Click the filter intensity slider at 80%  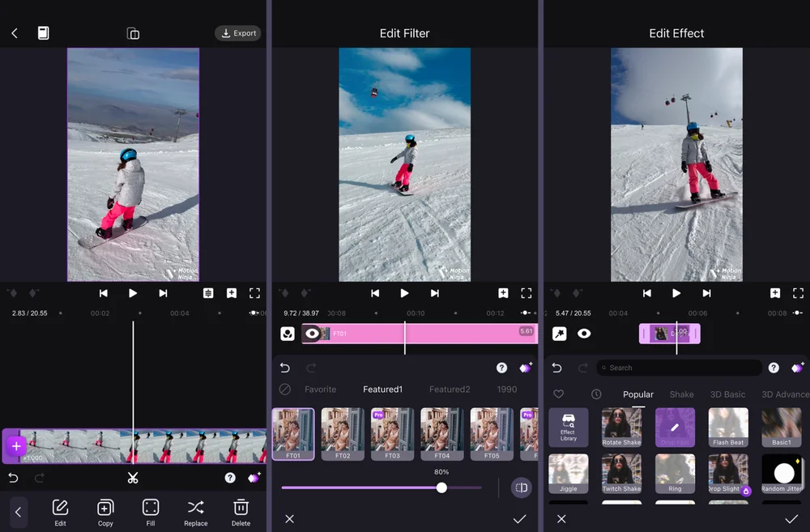tap(441, 487)
